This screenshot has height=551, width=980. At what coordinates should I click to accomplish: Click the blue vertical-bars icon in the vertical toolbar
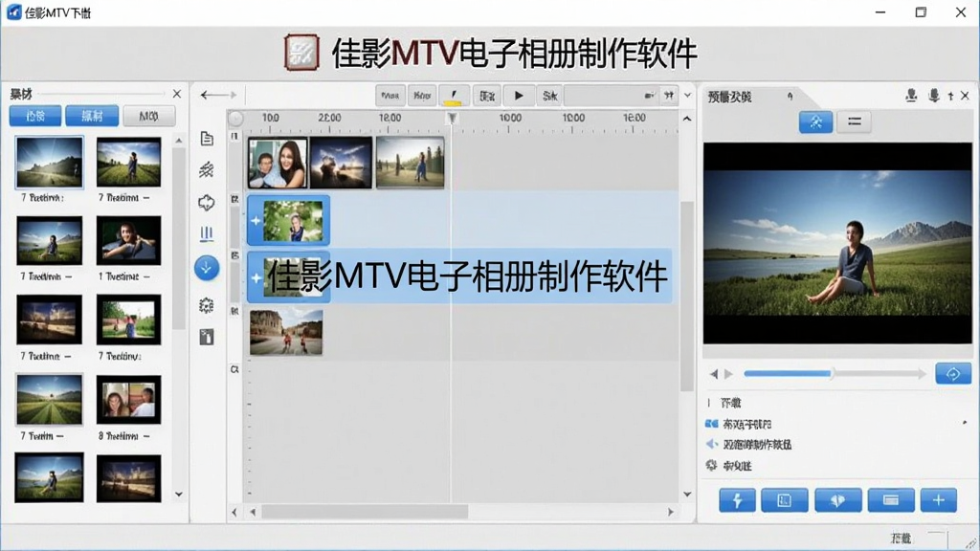pyautogui.click(x=207, y=233)
